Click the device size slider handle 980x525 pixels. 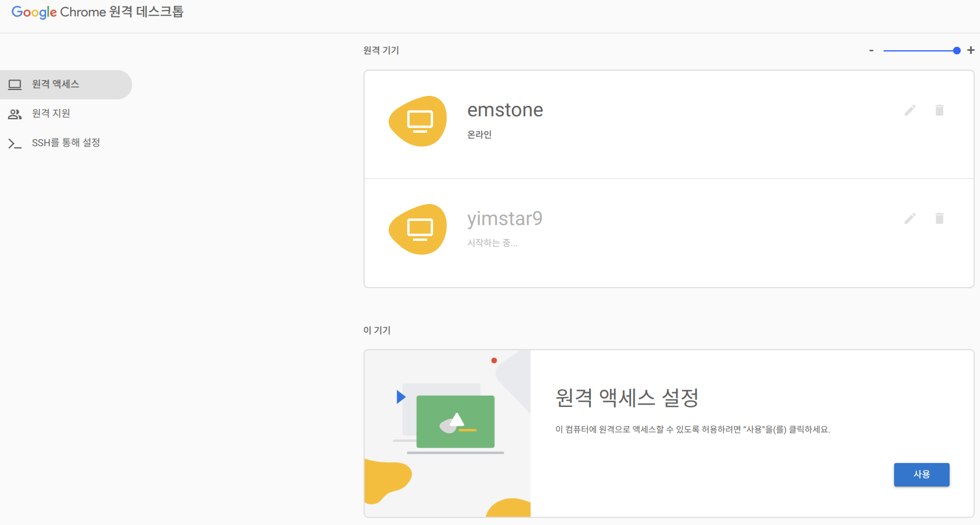pos(957,51)
